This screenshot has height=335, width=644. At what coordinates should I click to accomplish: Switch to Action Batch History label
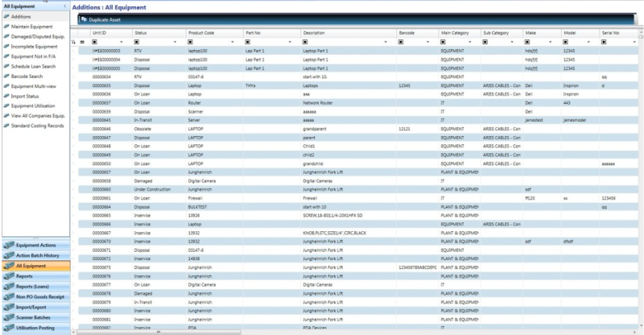click(x=37, y=255)
